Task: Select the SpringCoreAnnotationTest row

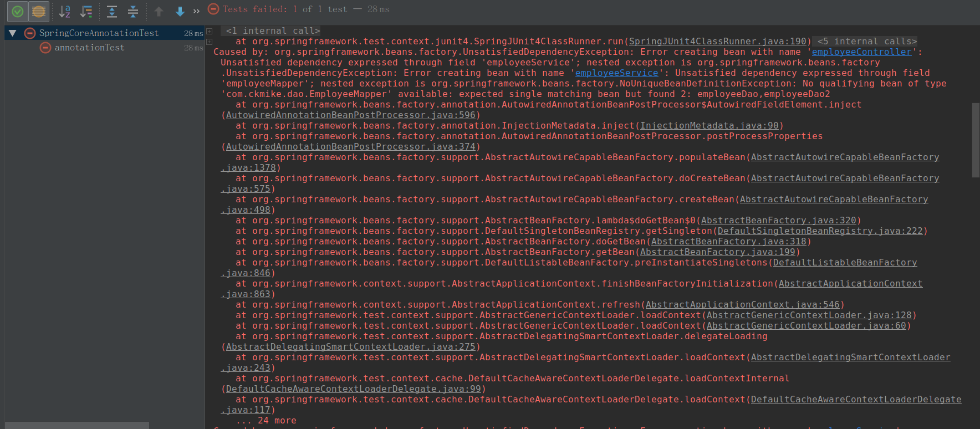Action: tap(105, 33)
